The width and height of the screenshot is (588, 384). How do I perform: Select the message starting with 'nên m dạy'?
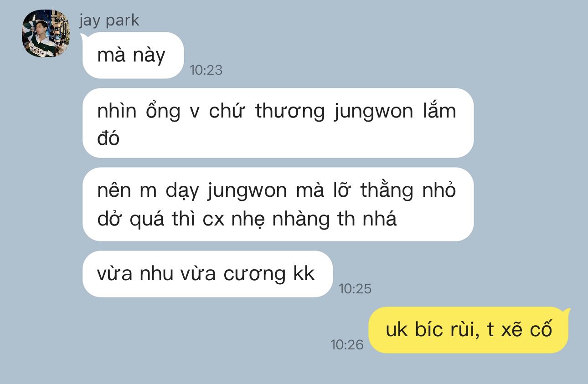point(278,204)
